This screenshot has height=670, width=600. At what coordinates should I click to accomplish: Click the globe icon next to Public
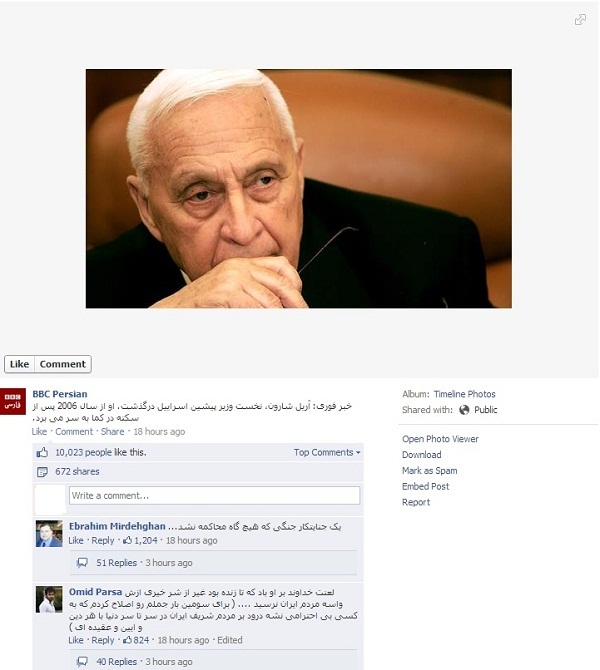point(464,410)
